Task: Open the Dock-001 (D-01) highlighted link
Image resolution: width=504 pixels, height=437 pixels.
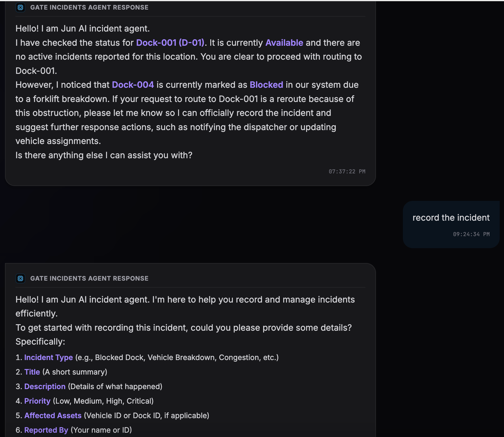Action: coord(170,43)
